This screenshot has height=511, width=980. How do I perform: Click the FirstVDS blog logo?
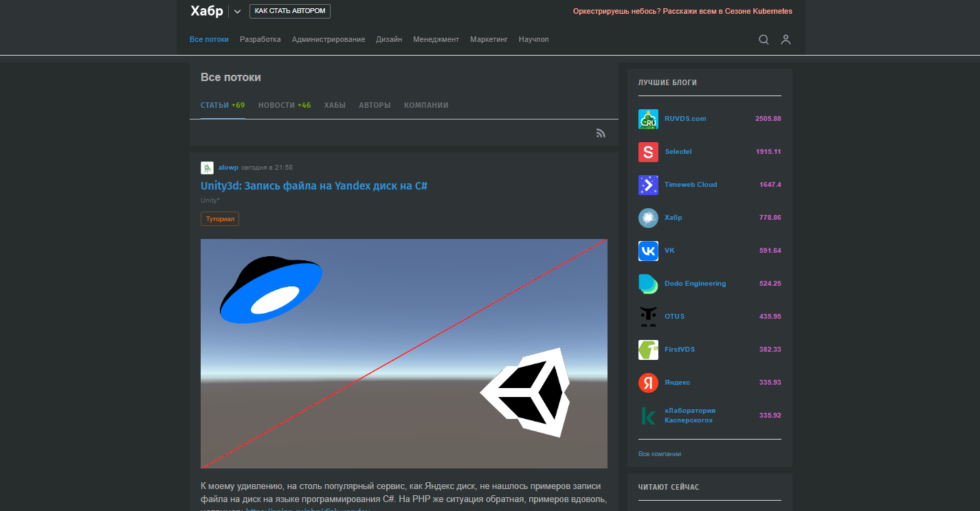[x=648, y=350]
